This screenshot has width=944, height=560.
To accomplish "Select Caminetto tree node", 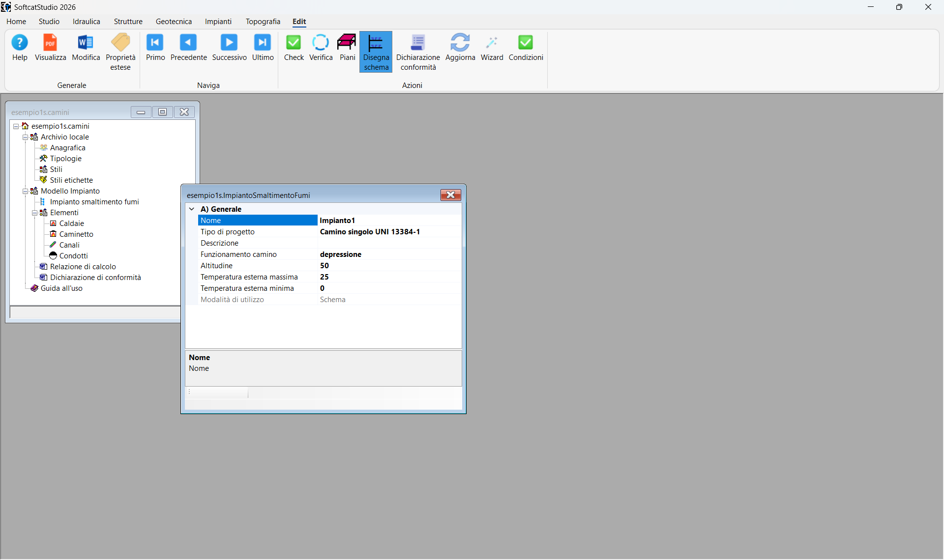I will 76,234.
